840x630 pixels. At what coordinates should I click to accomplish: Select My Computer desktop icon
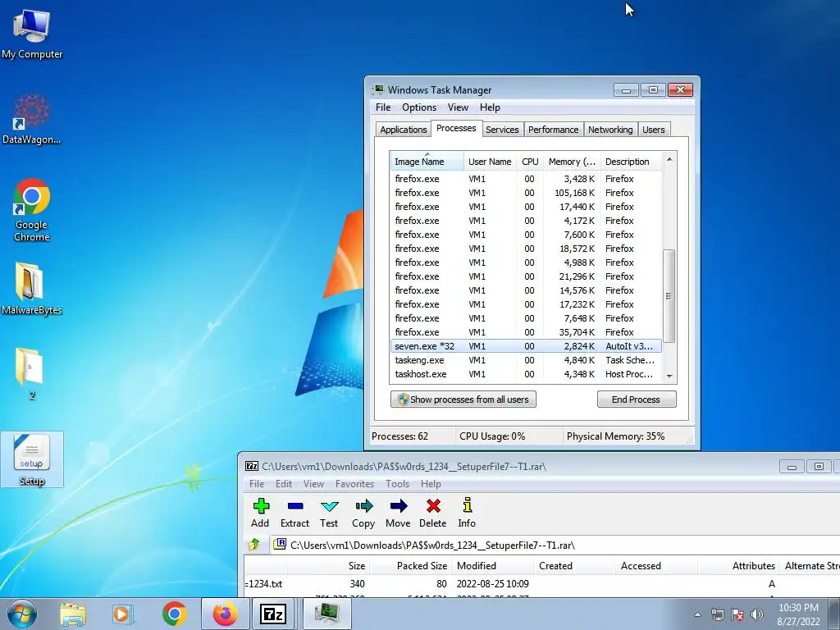[x=32, y=34]
